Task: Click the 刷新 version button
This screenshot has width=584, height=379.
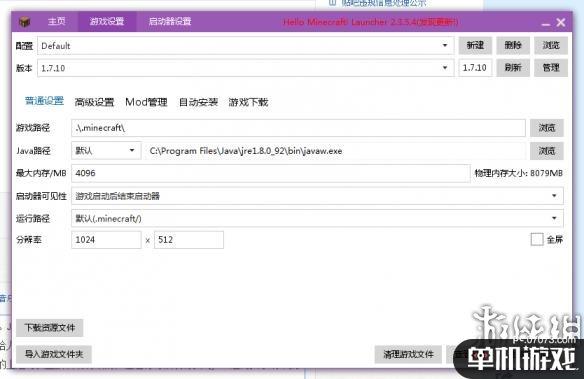Action: (513, 68)
